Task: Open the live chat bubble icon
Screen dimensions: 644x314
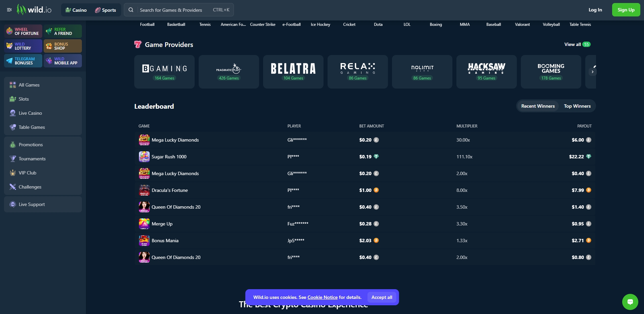Action: point(630,302)
